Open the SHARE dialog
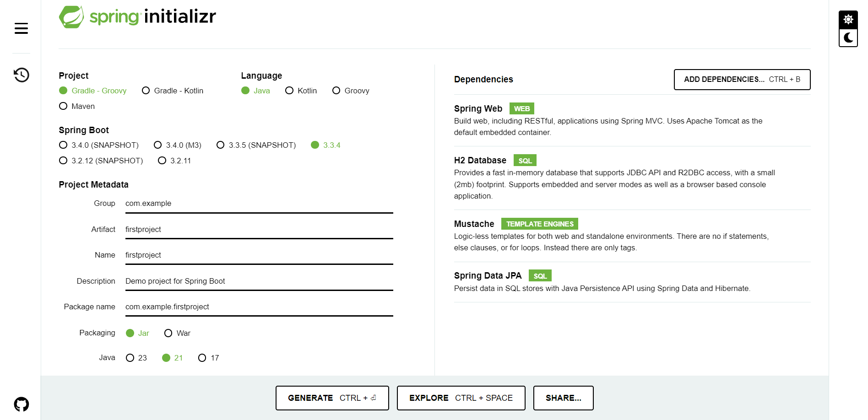This screenshot has height=420, width=868. pos(563,398)
